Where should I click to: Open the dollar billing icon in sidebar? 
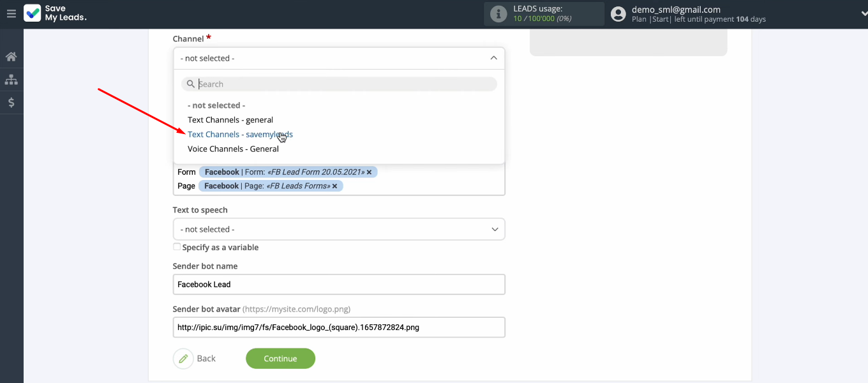click(11, 102)
